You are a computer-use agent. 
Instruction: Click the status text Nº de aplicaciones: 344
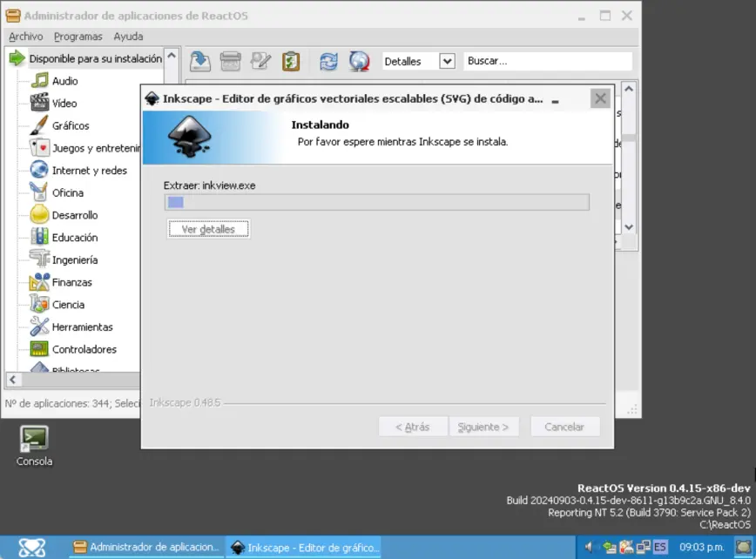[57, 403]
